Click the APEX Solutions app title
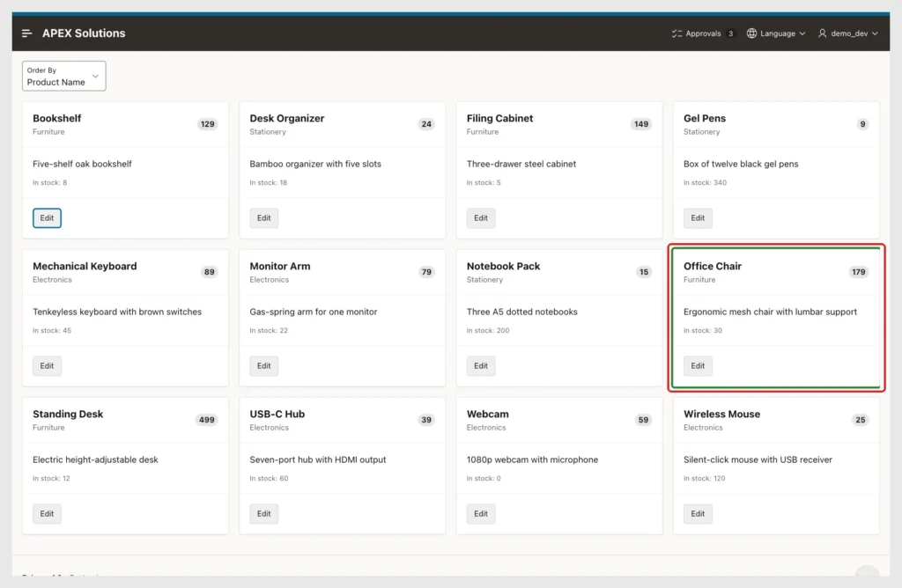This screenshot has width=902, height=588. click(84, 33)
